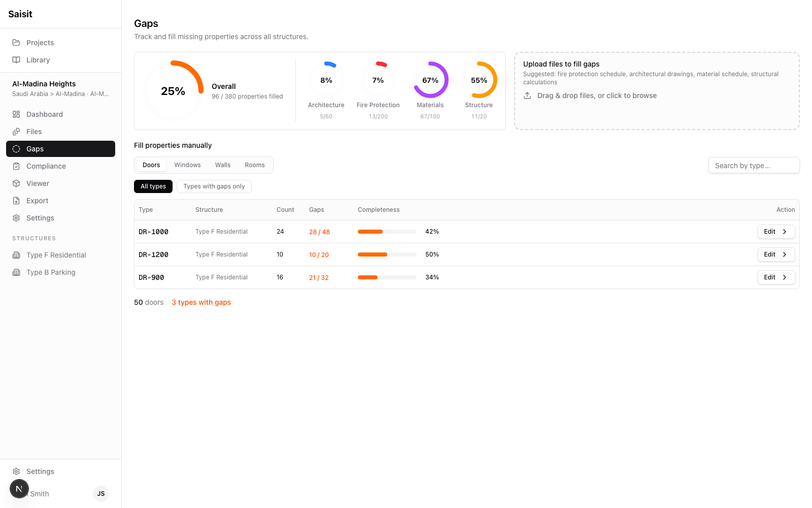Viewport: 812px width, 508px height.
Task: Click the Structure 55% progress ring
Action: pos(479,80)
